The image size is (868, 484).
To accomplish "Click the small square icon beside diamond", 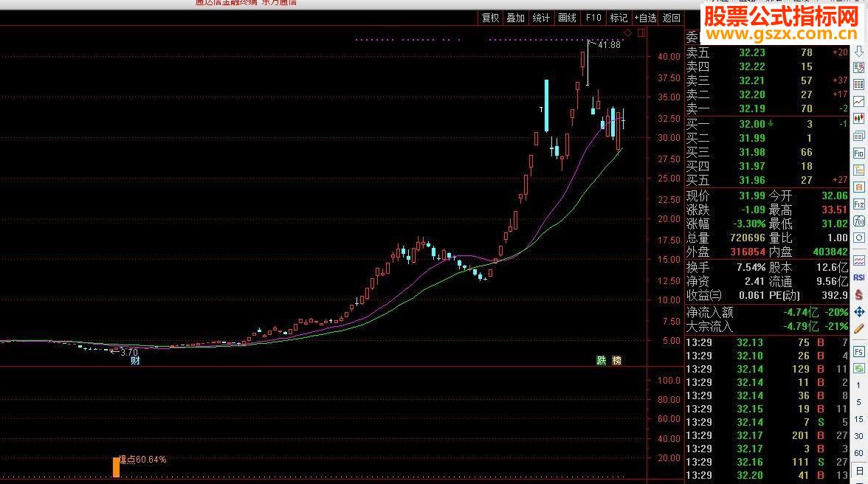I will point(641,33).
